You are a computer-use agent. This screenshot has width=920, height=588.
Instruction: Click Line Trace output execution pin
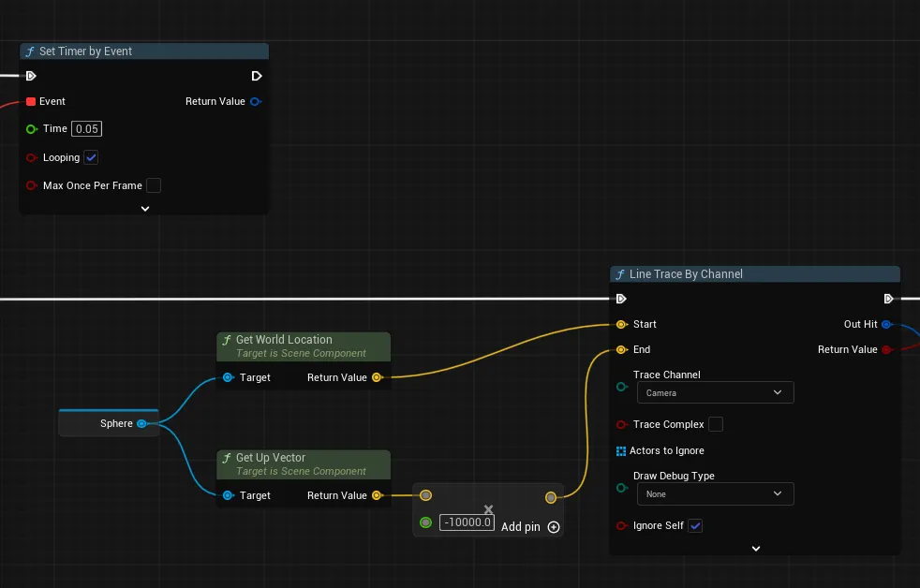point(888,299)
